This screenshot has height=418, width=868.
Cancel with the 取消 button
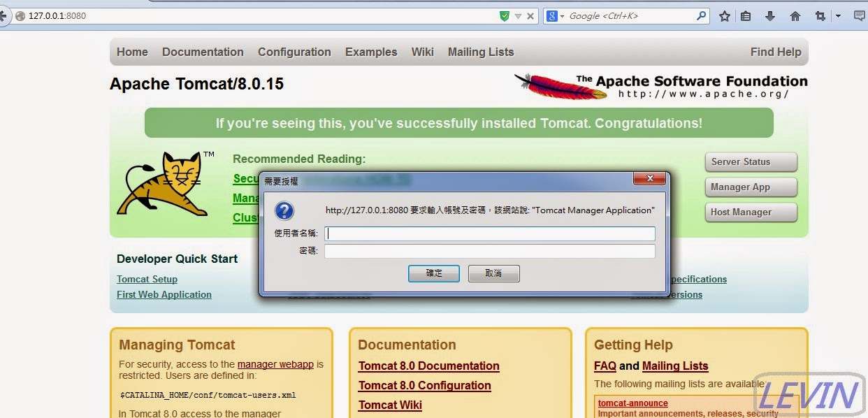click(493, 273)
